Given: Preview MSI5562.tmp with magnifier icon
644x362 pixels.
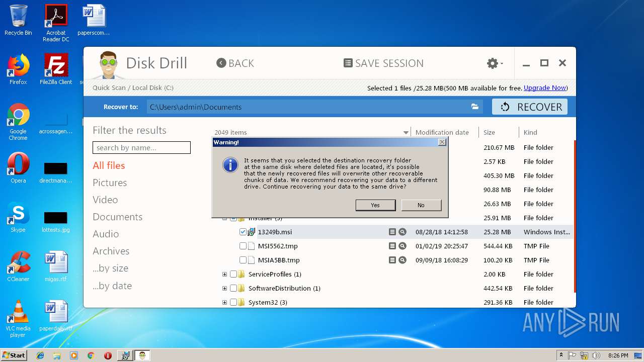Looking at the screenshot, I should [403, 246].
